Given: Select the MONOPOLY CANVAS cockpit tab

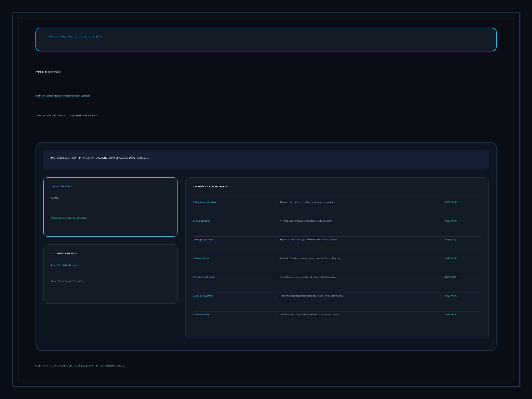Looking at the screenshot, I should pyautogui.click(x=118, y=158).
